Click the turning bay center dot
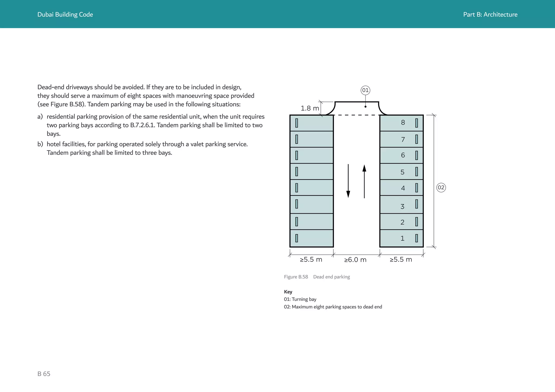Viewport: 555px width, 392px height. (365, 107)
